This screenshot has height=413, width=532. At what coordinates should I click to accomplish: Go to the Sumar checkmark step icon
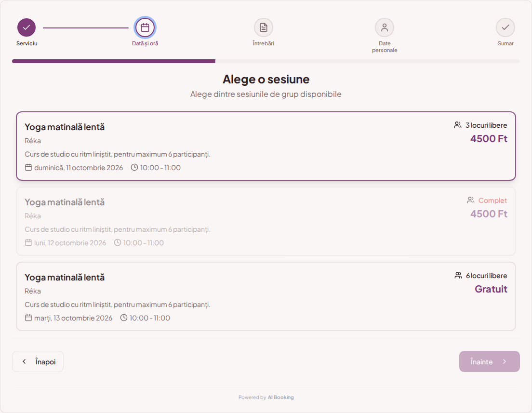(505, 27)
